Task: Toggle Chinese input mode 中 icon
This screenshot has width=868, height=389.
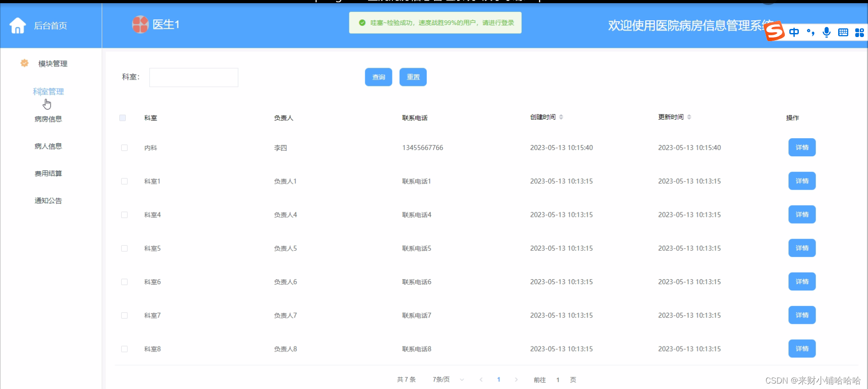Action: (x=794, y=32)
